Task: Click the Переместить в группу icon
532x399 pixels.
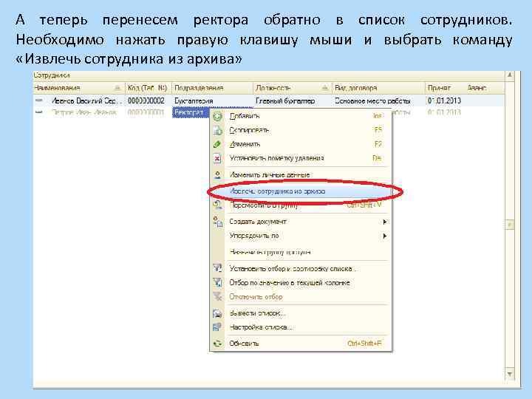Action: (217, 205)
